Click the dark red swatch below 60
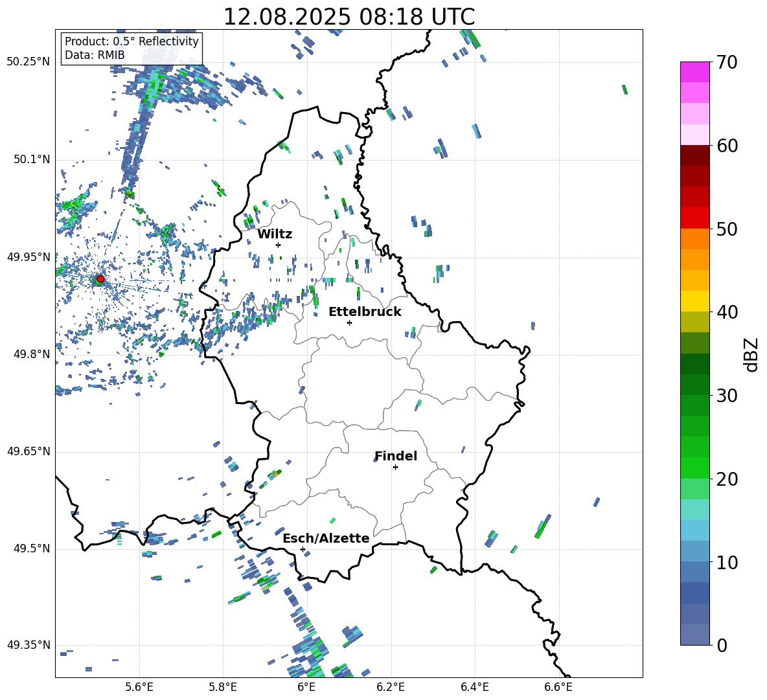 (x=694, y=155)
